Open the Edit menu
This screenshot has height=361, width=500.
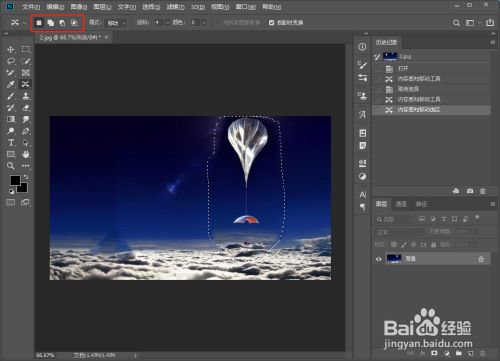[x=55, y=7]
